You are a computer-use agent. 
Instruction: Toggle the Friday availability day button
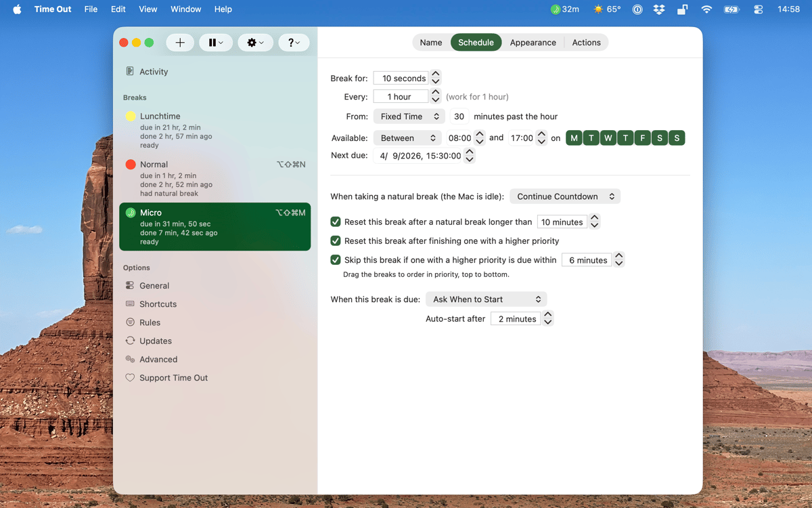click(642, 138)
